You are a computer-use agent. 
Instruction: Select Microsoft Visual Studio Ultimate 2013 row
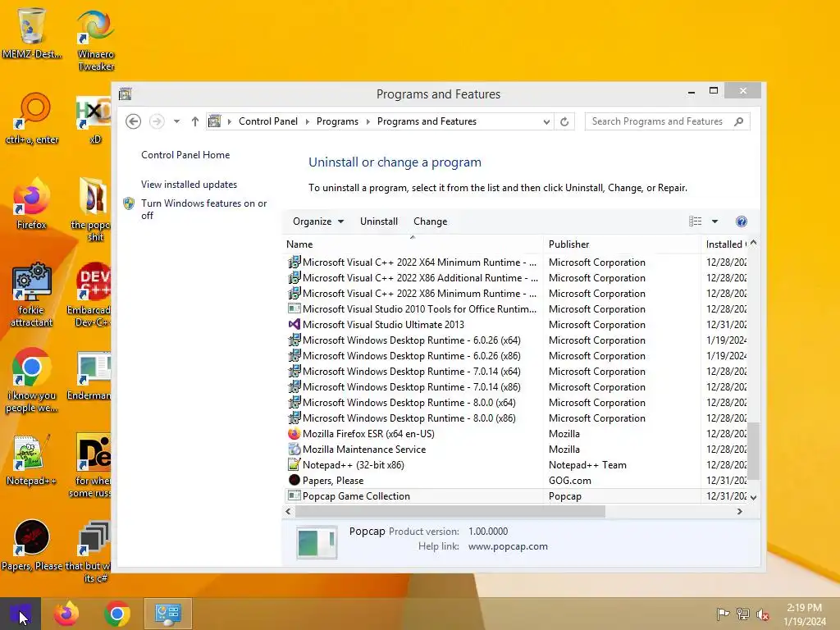[x=517, y=325]
